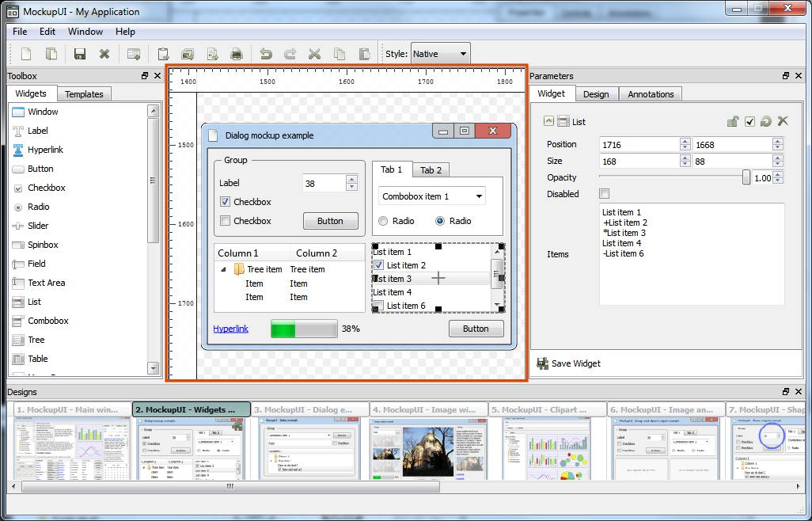812x521 pixels.
Task: Click the stepper arrows of Size 88
Action: click(x=778, y=161)
